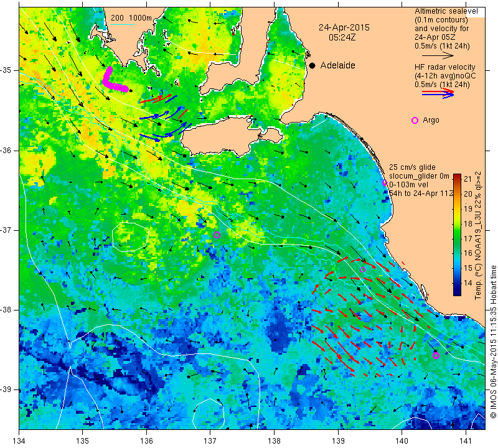Screen dimensions: 498x448
Task: Click the vertical Temp. (°C) NOAA19_L3U label
Action: [x=478, y=235]
